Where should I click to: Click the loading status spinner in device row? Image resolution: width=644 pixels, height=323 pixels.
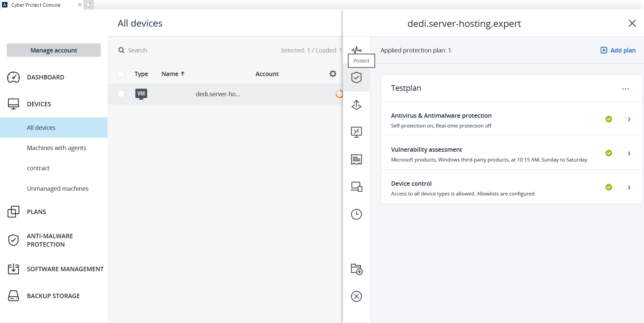click(339, 94)
